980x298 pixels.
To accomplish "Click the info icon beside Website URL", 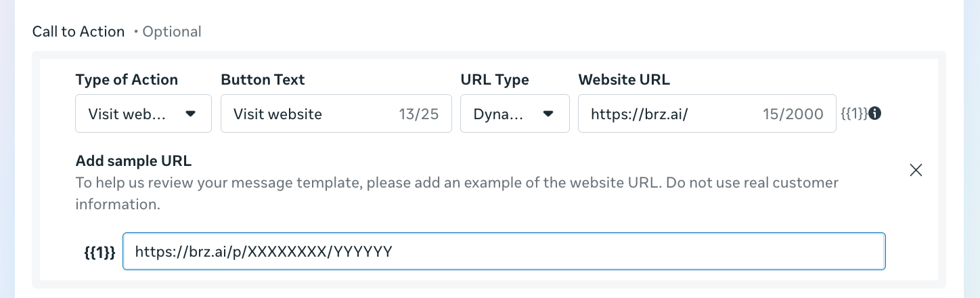I will (874, 113).
